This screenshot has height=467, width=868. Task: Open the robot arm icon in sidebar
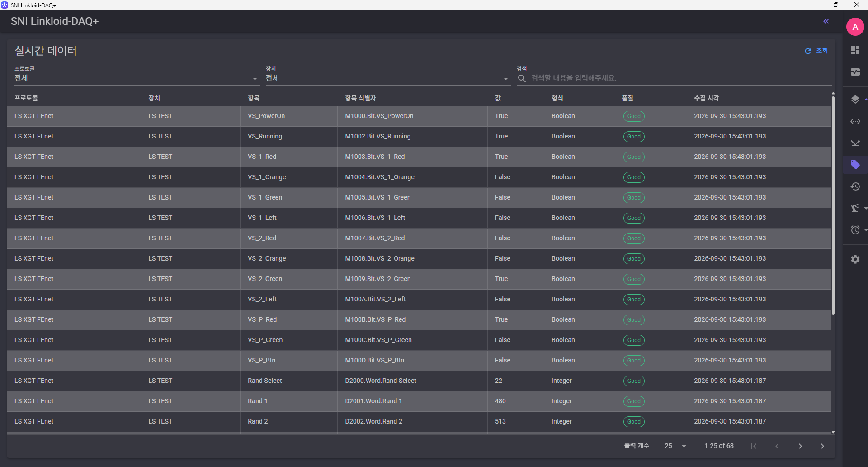click(x=855, y=208)
